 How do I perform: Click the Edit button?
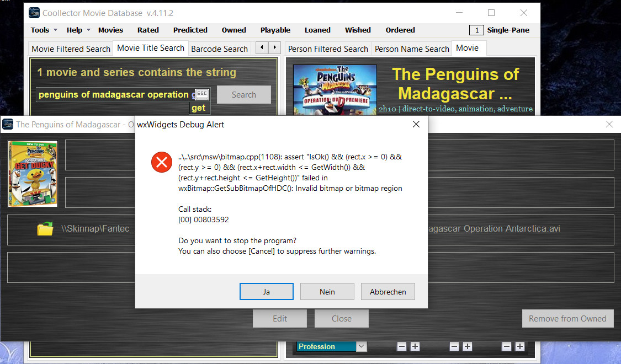(x=280, y=319)
